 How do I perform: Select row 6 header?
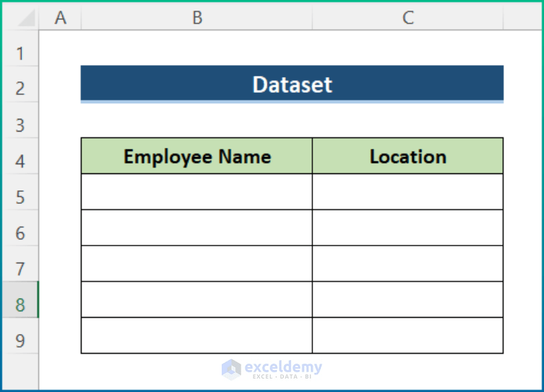[21, 228]
